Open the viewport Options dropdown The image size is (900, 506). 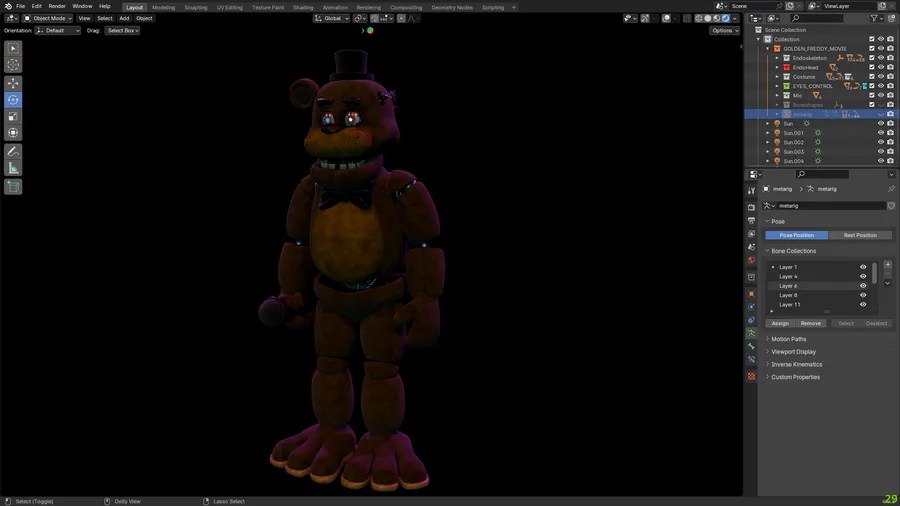pos(725,30)
